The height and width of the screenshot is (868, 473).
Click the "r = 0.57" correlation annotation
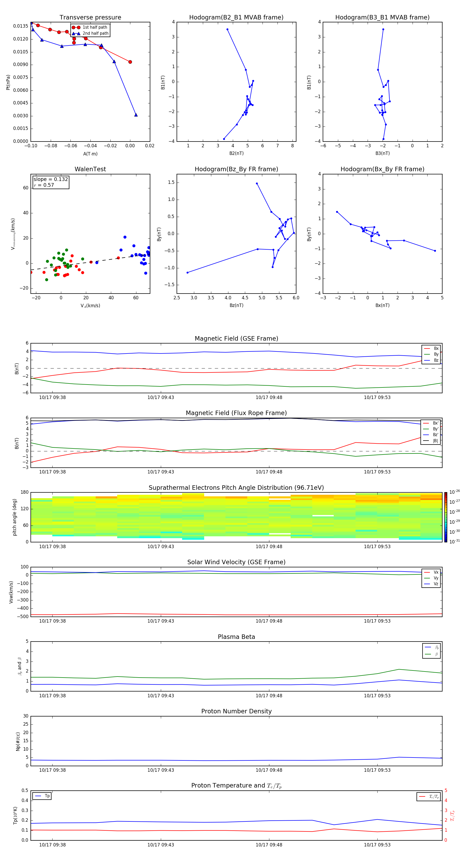pyautogui.click(x=44, y=185)
